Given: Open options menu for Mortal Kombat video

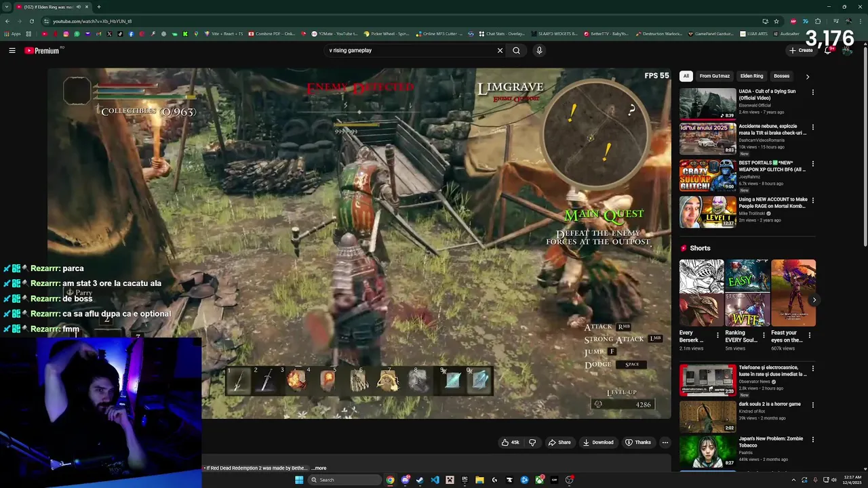Looking at the screenshot, I should [x=813, y=200].
